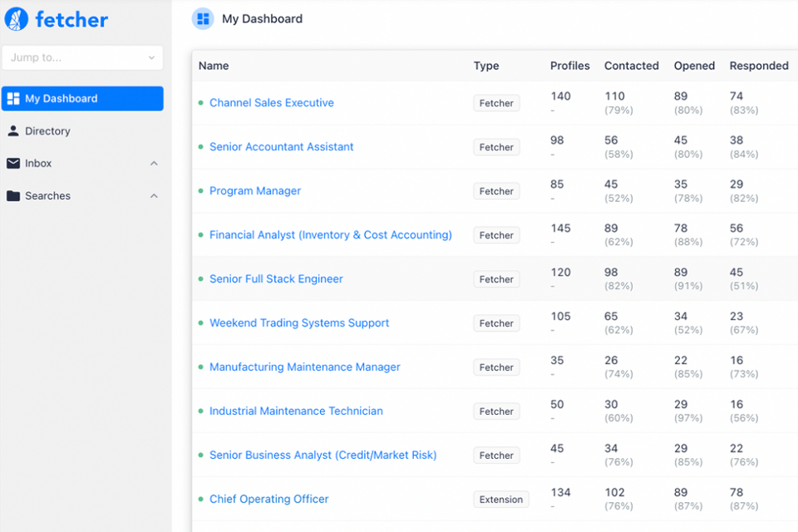798x532 pixels.
Task: Click the Profiles column header
Action: 570,66
